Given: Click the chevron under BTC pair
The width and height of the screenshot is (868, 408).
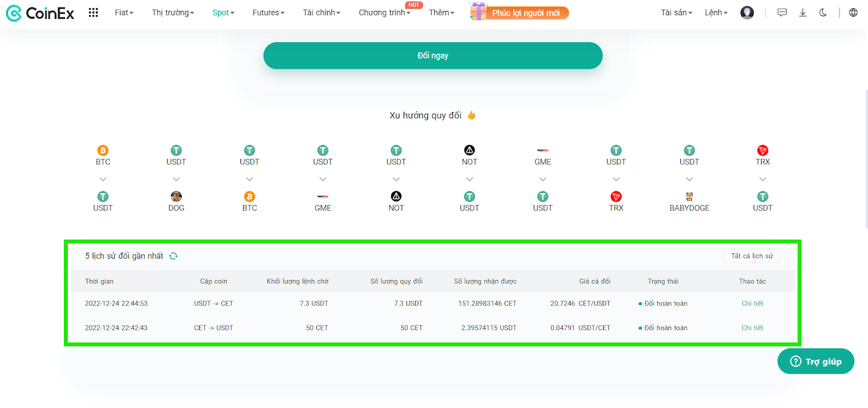Looking at the screenshot, I should tap(103, 179).
